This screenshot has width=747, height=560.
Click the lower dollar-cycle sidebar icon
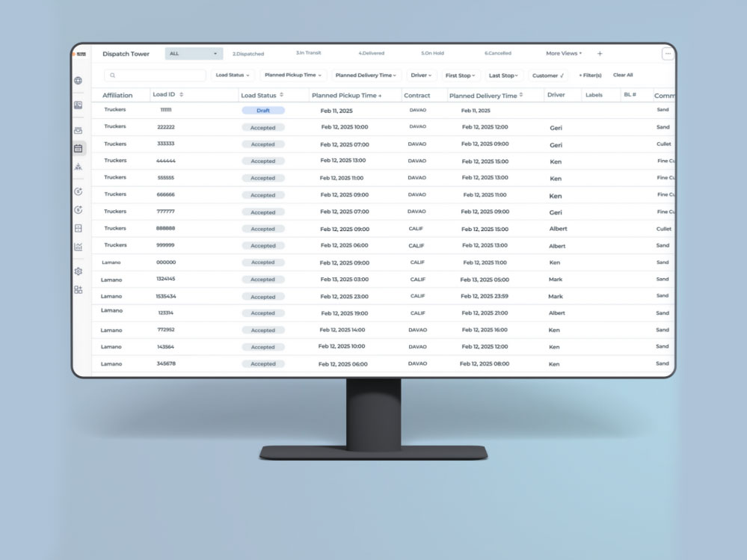(78, 210)
